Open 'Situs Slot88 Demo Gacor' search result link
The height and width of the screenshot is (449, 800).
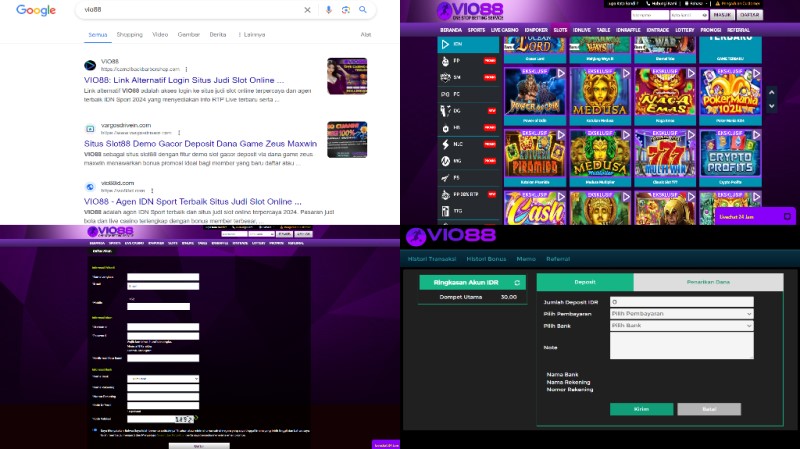pos(201,144)
